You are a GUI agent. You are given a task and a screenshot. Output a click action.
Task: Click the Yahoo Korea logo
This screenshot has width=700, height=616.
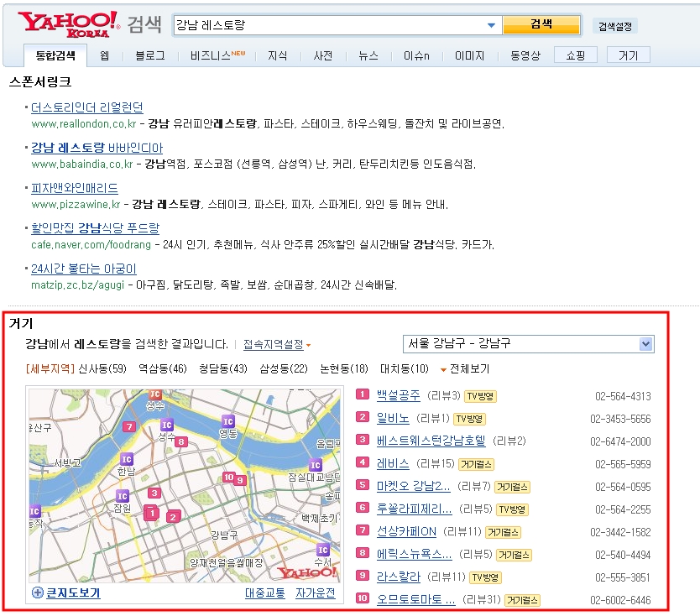point(69,24)
